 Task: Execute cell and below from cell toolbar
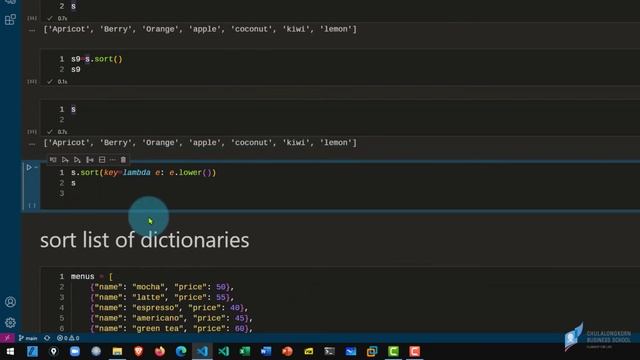tap(78, 160)
